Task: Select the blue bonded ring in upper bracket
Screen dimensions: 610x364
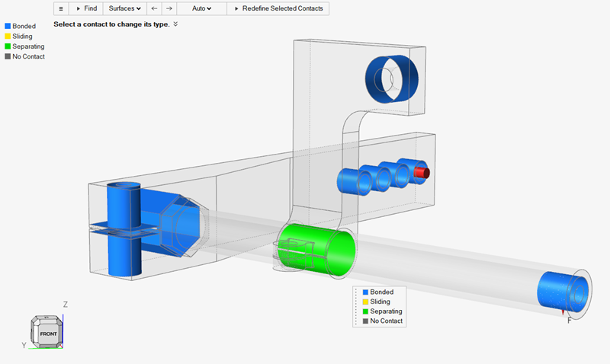Action: tap(392, 76)
